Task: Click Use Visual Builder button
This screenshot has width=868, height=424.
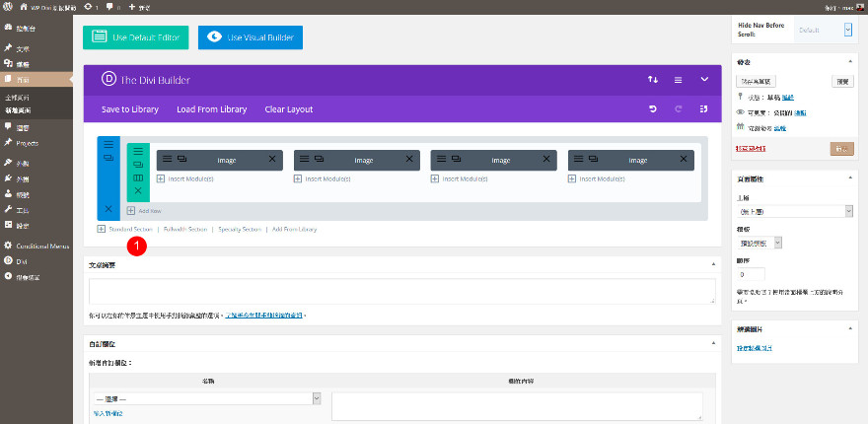Action: pyautogui.click(x=251, y=37)
